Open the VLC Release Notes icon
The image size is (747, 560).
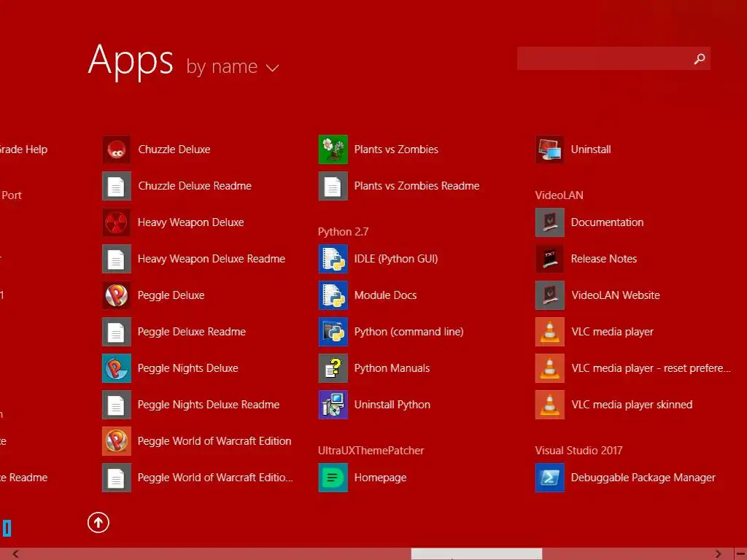(x=550, y=259)
